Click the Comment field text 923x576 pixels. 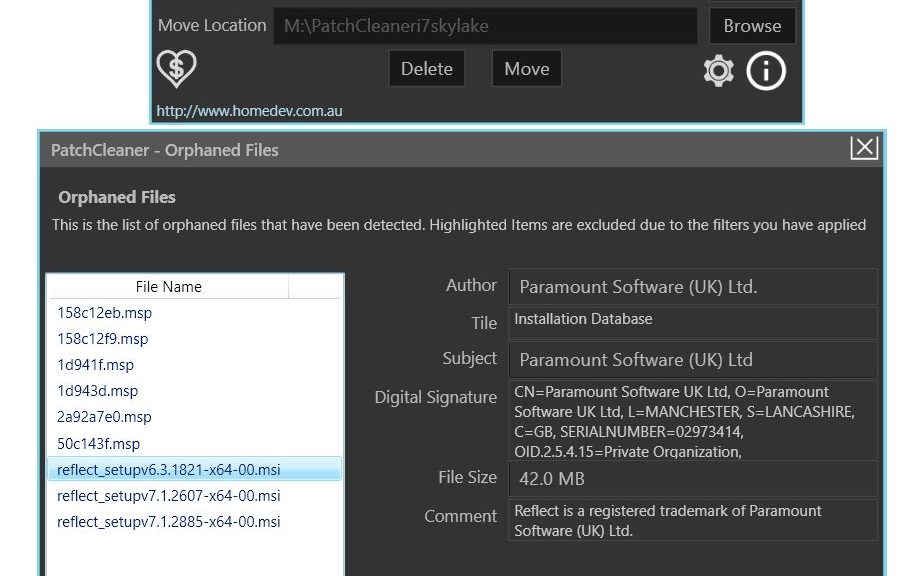(x=693, y=520)
